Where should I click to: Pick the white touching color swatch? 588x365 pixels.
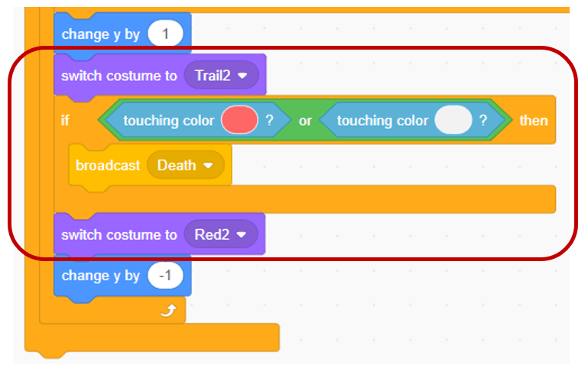[453, 121]
